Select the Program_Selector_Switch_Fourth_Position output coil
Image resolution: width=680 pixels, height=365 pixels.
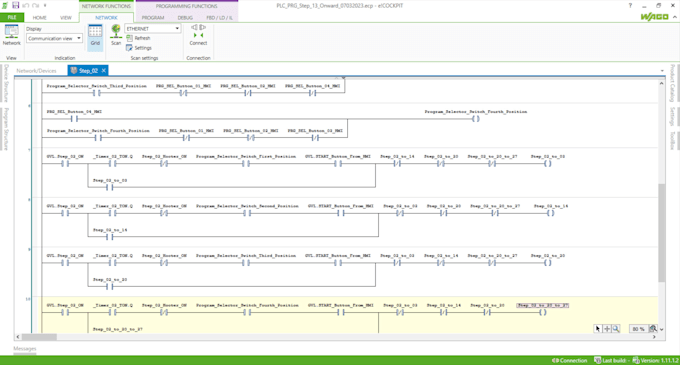476,119
